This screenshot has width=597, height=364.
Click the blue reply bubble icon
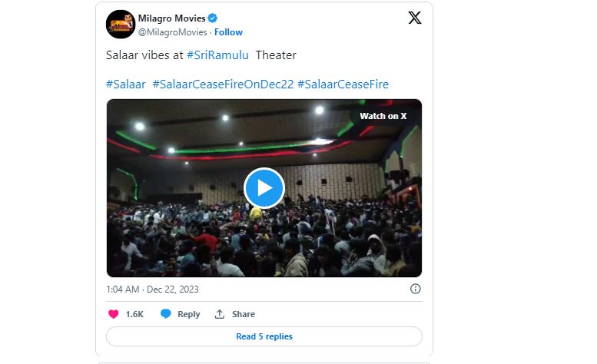coord(165,314)
